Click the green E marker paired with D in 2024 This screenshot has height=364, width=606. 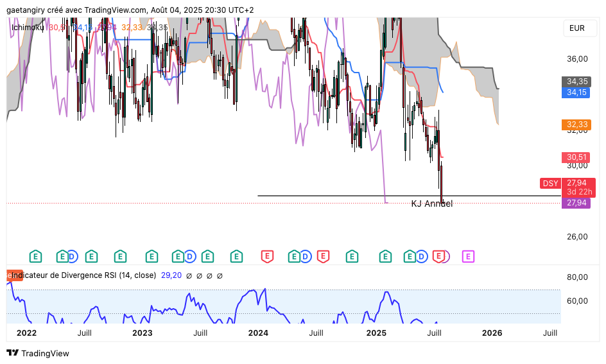[294, 256]
